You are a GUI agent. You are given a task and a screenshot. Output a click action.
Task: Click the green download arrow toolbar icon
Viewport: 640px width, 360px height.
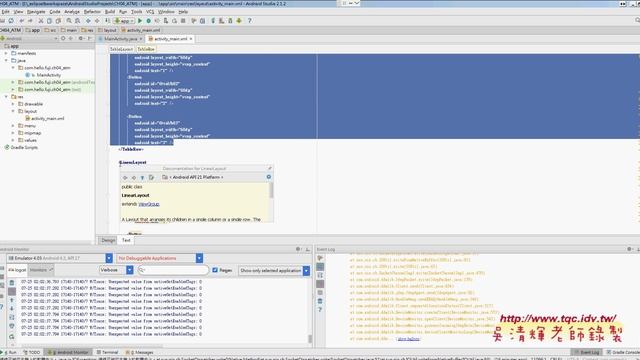click(239, 20)
